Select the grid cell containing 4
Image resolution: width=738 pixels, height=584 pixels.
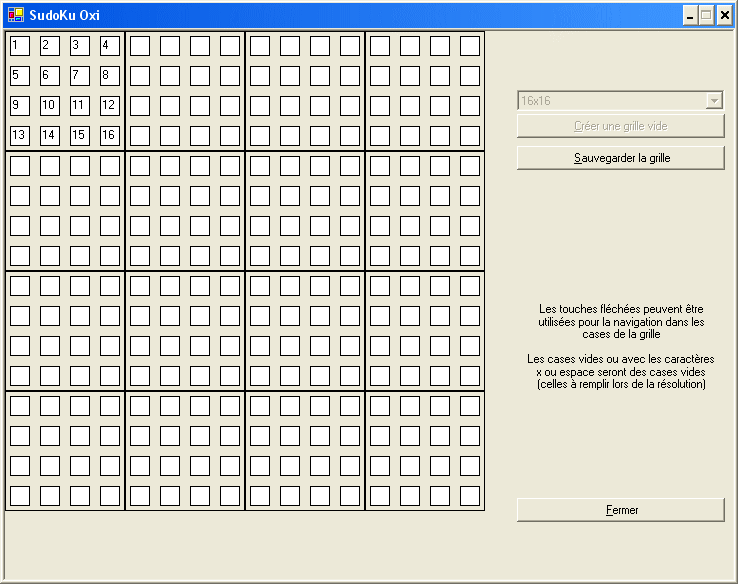[110, 45]
